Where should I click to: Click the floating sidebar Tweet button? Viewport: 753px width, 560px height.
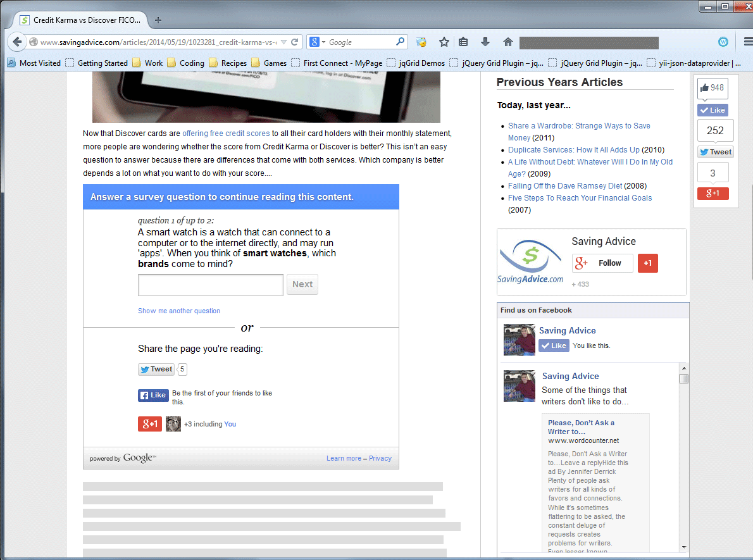pos(716,152)
